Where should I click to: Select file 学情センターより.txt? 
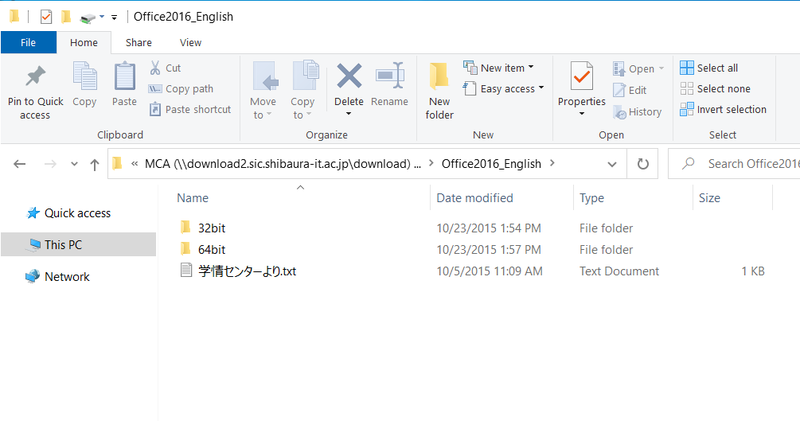[247, 271]
